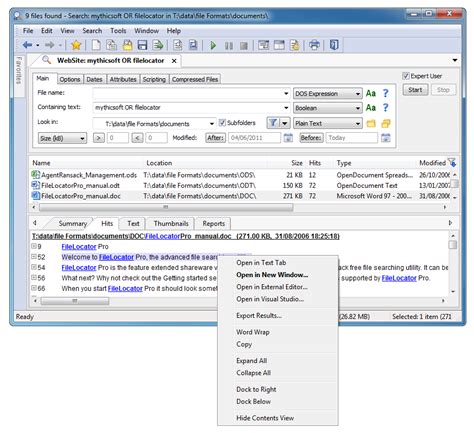
Task: Toggle the case-sensitive Aa option beside Boolean
Action: click(x=371, y=108)
